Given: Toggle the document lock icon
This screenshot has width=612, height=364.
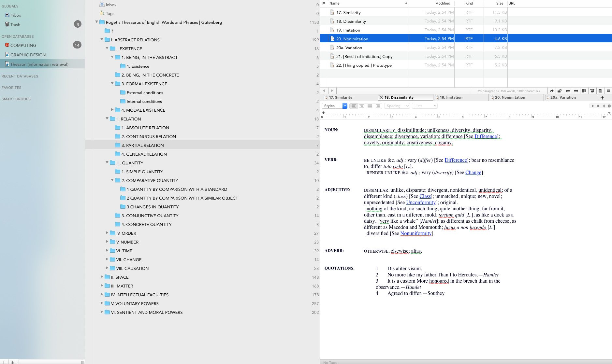Looking at the screenshot, I should tap(560, 91).
